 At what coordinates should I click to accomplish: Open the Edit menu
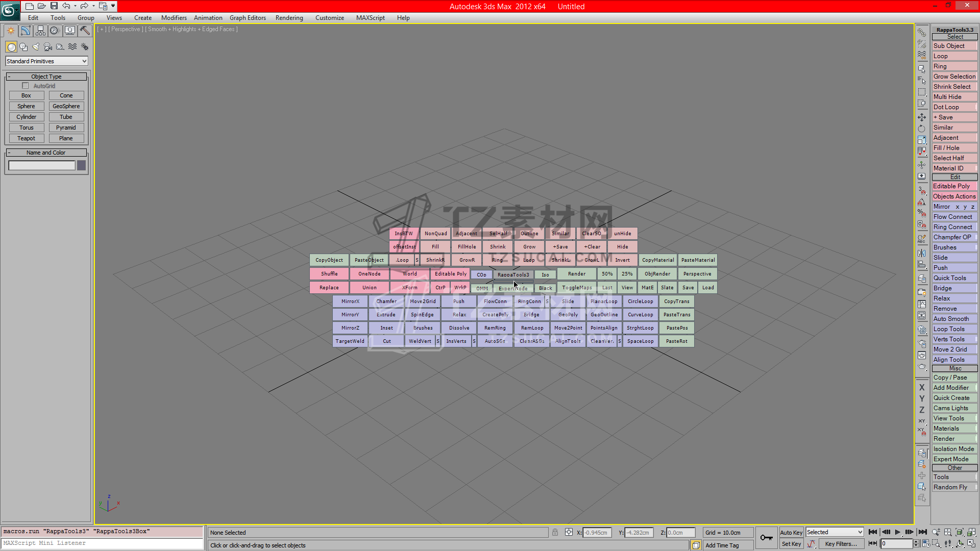(33, 18)
